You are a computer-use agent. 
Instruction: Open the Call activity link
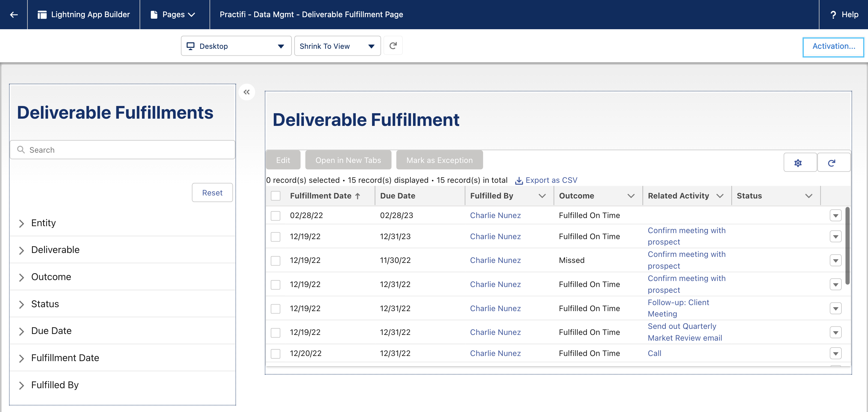click(654, 353)
